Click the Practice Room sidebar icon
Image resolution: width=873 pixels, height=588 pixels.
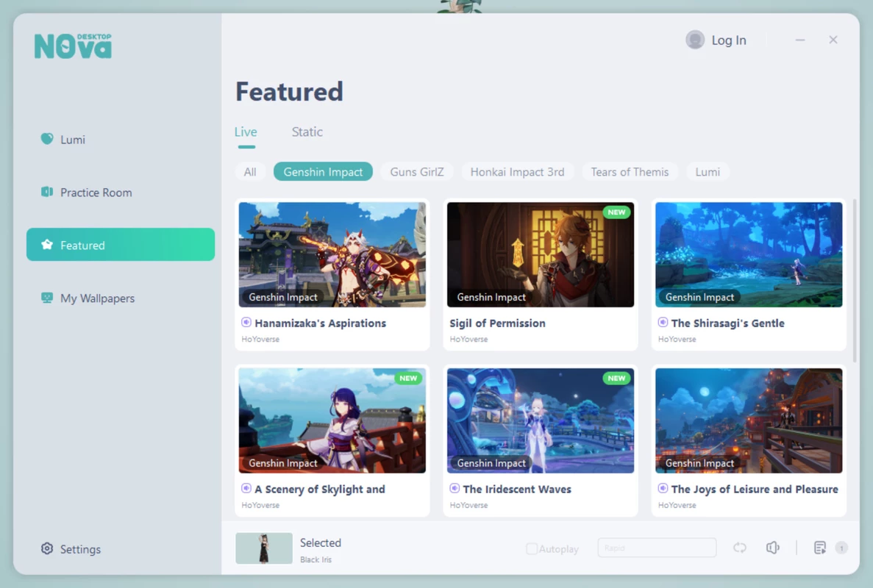click(47, 192)
